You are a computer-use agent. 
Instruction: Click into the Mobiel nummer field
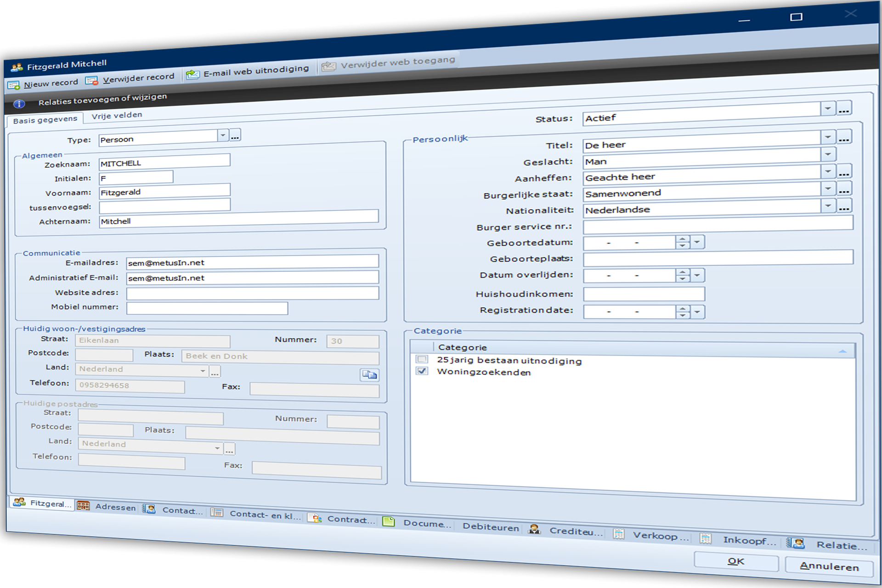click(207, 308)
